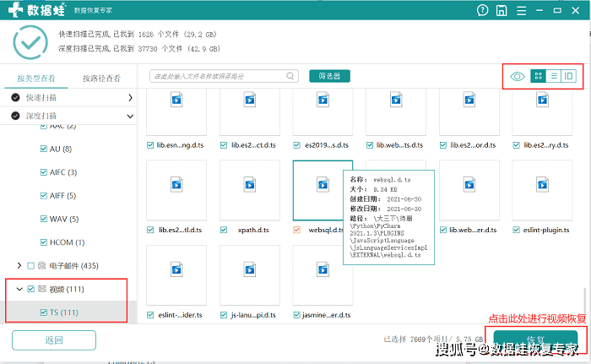This screenshot has width=591, height=364.
Task: Select the 按类型查看 tab
Action: click(36, 78)
